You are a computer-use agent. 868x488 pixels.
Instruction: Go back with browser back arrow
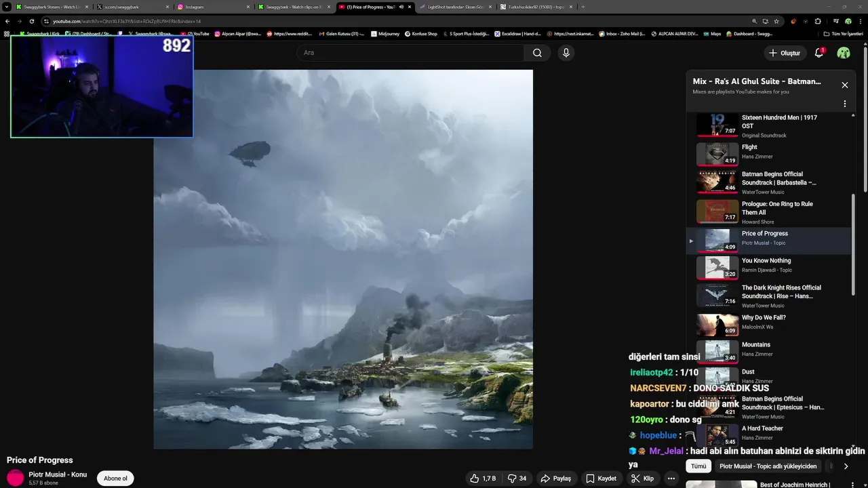point(7,21)
